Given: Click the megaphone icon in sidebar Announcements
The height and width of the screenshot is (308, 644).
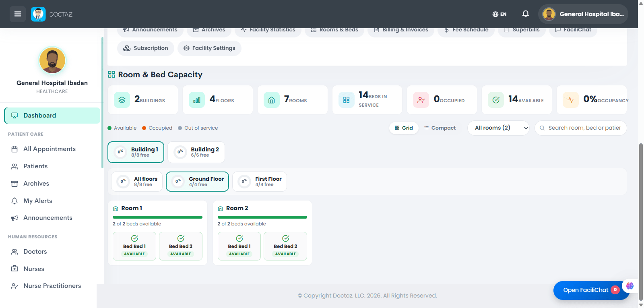Looking at the screenshot, I should [14, 218].
